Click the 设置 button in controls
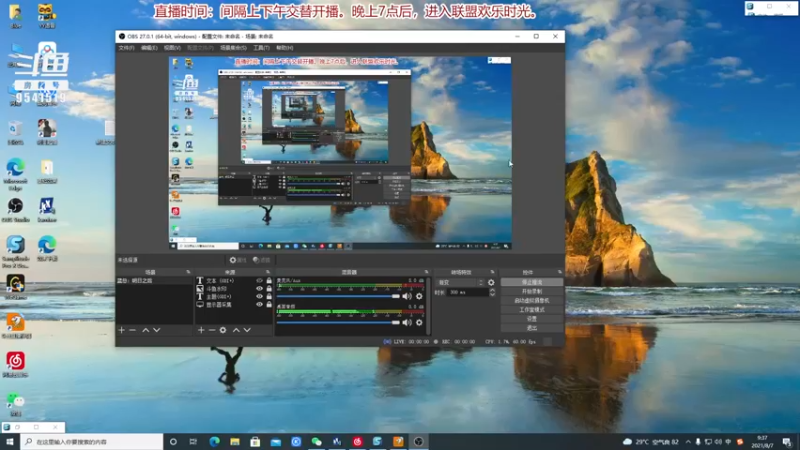 (x=532, y=319)
